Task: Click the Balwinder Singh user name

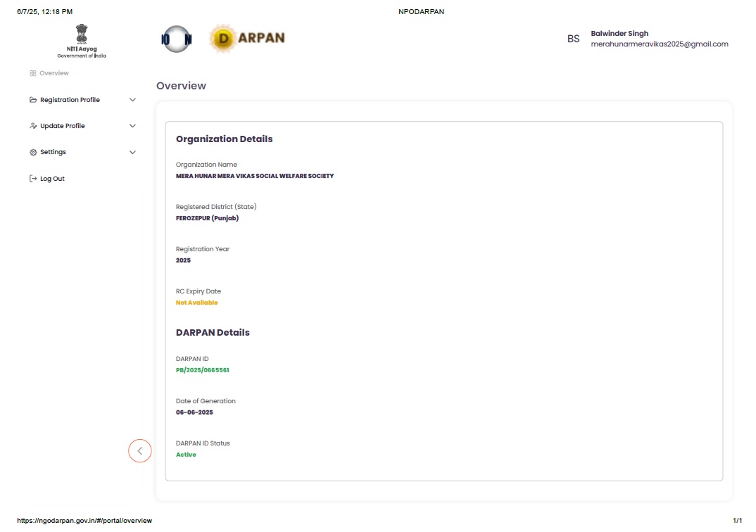Action: [619, 33]
